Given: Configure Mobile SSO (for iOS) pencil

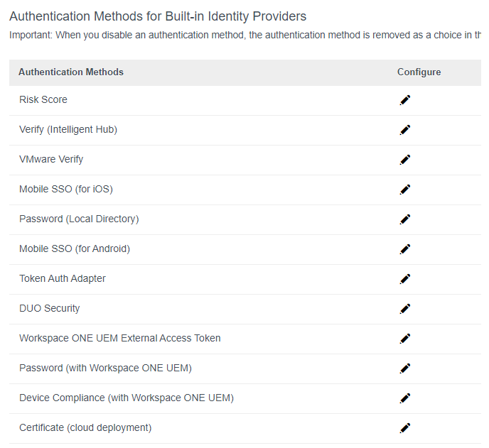Looking at the screenshot, I should [x=405, y=190].
